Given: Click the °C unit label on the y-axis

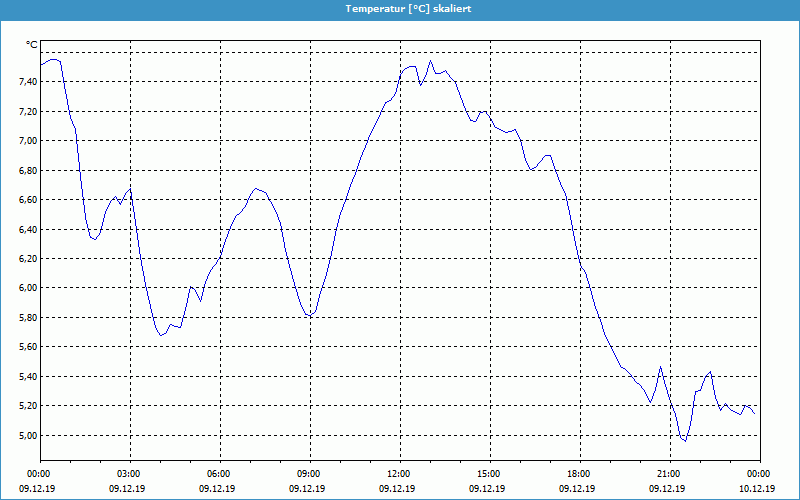Looking at the screenshot, I should pyautogui.click(x=31, y=45).
